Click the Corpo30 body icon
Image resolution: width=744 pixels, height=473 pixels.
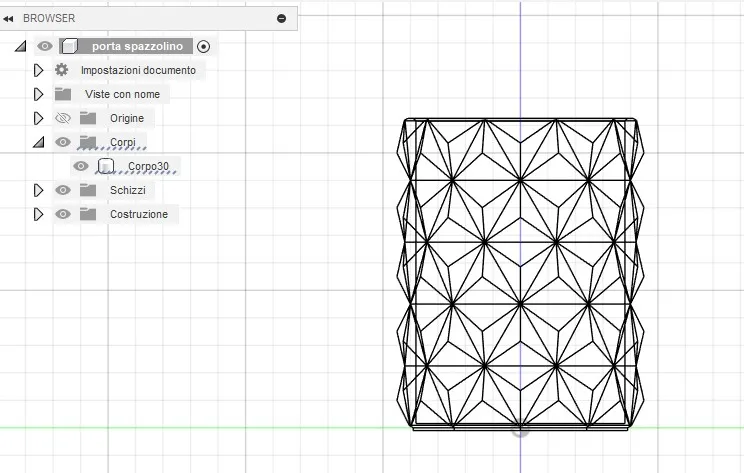tap(106, 166)
